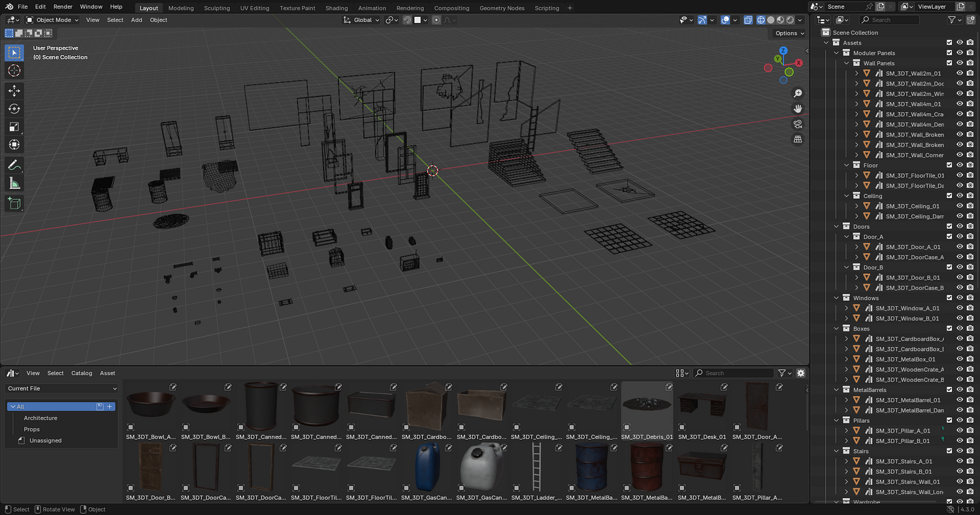Open the Current File library dropdown
The width and height of the screenshot is (980, 515).
coord(62,388)
